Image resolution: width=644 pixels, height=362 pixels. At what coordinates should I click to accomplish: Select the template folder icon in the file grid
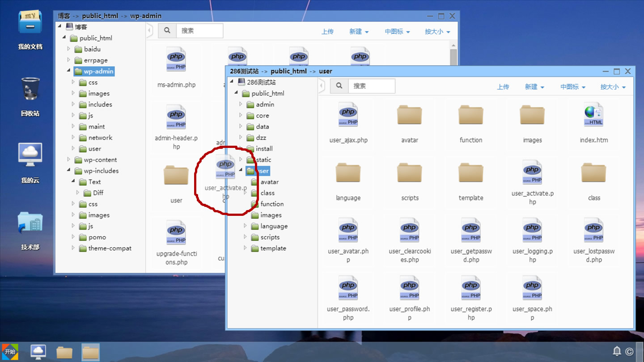471,173
